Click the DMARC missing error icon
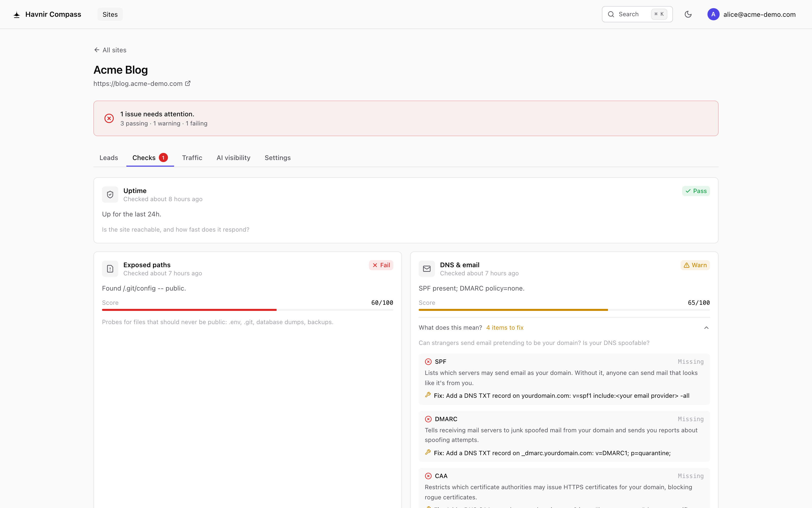The width and height of the screenshot is (812, 508). 428,419
